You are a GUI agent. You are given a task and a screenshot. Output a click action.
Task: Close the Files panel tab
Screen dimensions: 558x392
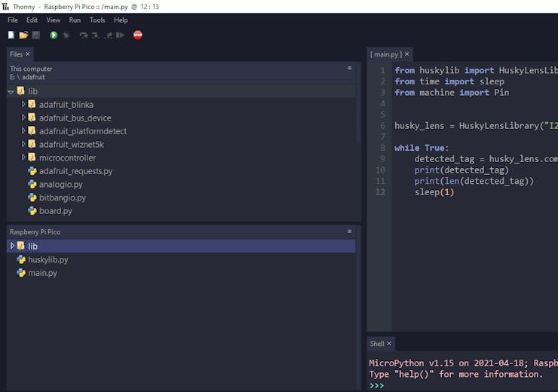point(28,54)
